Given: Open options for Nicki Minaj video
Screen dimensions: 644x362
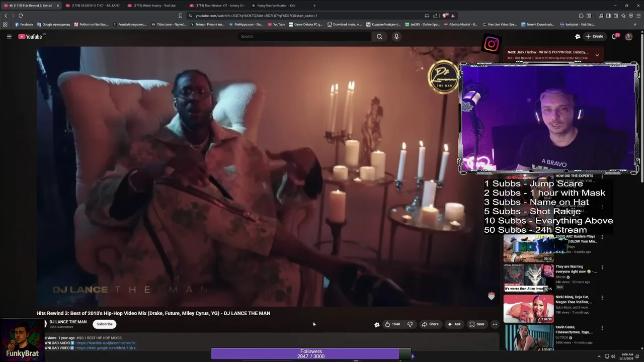Looking at the screenshot, I should (602, 298).
